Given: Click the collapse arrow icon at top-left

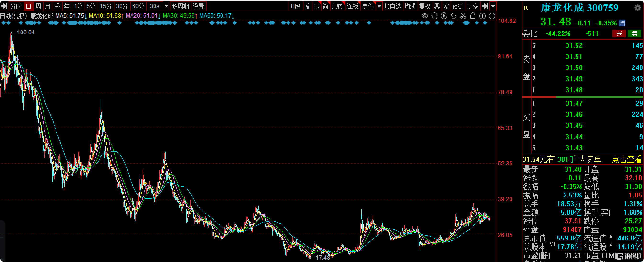Looking at the screenshot, I should (4, 6).
